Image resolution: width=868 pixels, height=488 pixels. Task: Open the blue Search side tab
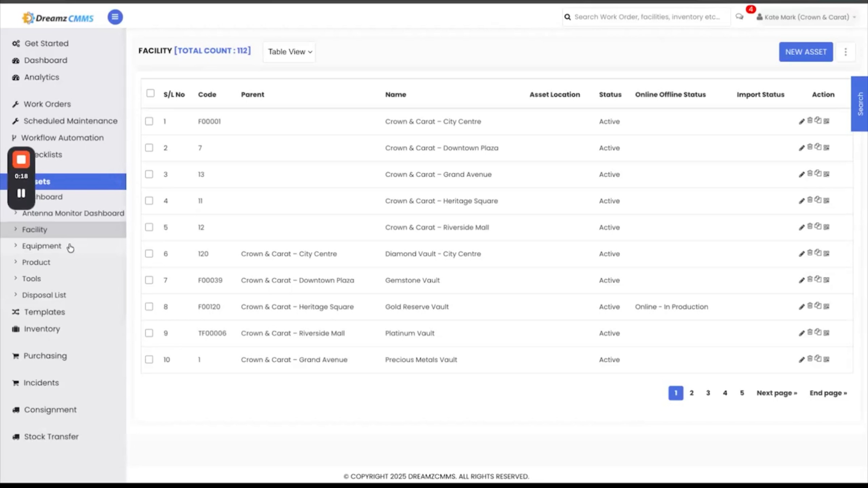(x=860, y=104)
